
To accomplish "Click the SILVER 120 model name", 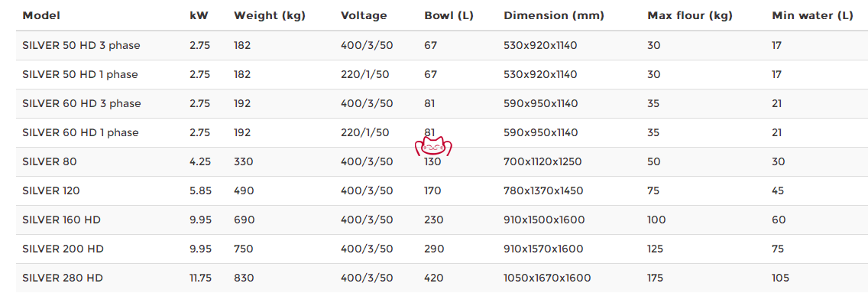I will (51, 190).
